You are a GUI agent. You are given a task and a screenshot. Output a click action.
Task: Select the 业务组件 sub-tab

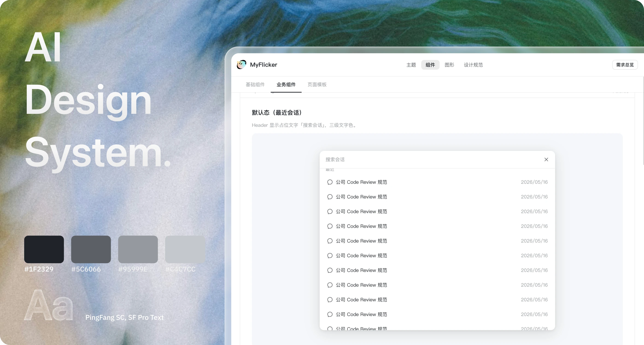click(286, 85)
